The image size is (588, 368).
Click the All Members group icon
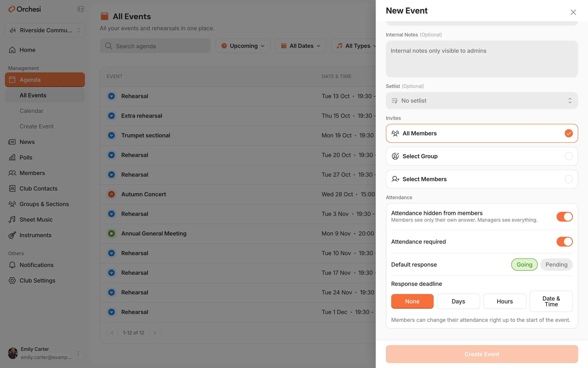395,133
